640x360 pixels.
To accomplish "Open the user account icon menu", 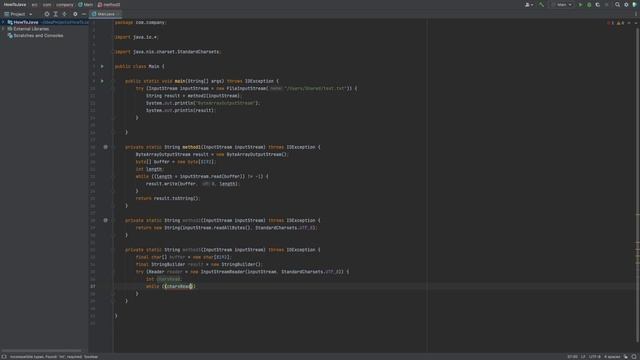I will click(529, 4).
